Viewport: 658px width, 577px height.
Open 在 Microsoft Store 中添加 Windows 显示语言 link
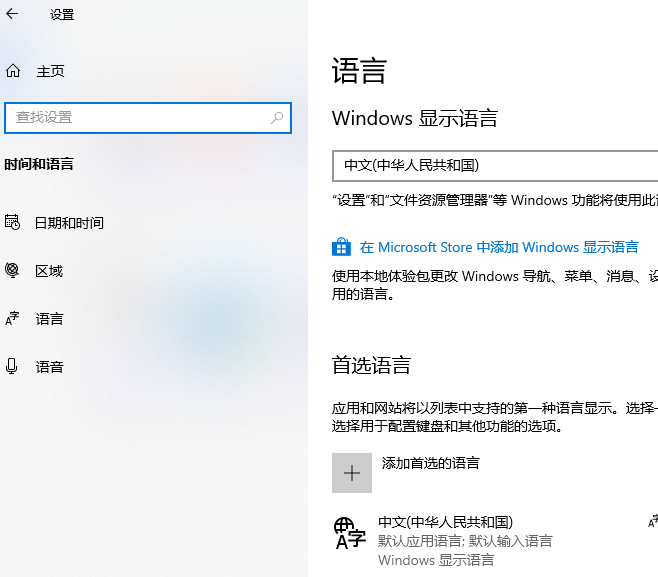tap(499, 247)
